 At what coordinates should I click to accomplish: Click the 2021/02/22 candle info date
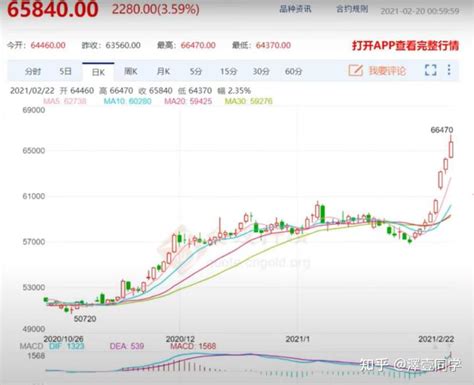tap(32, 90)
